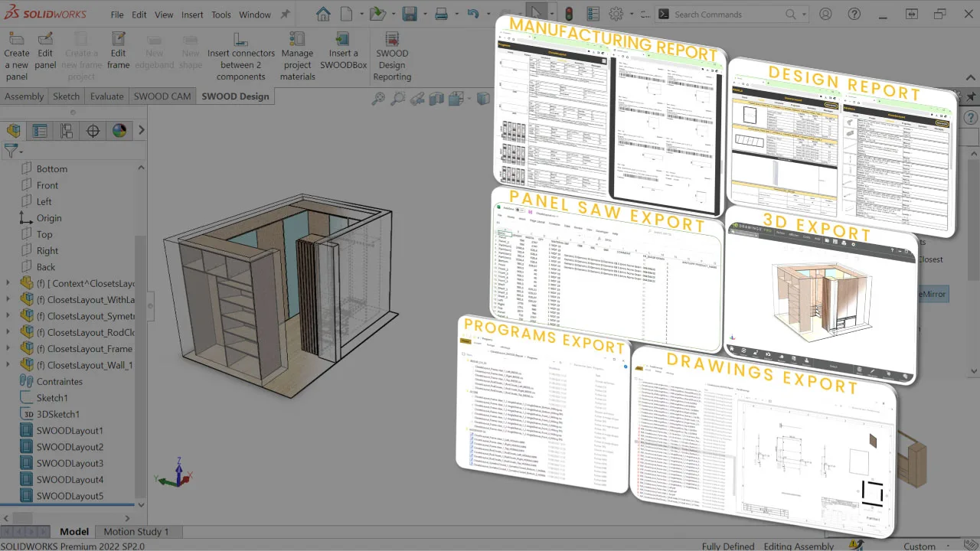
Task: Open the Display Style cube icon
Action: [x=483, y=98]
